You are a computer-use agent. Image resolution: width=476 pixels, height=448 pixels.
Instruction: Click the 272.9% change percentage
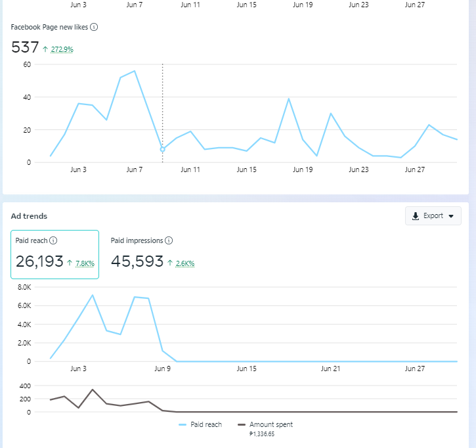[62, 49]
